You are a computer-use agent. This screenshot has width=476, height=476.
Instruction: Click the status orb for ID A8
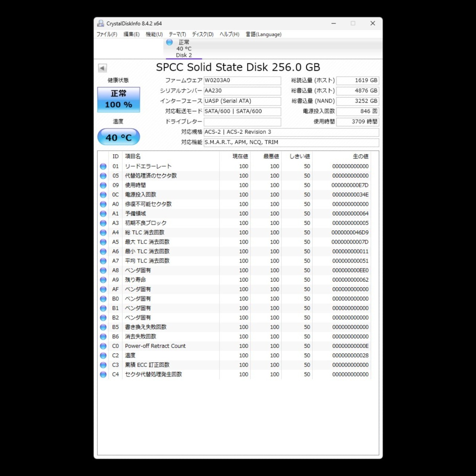click(x=103, y=270)
